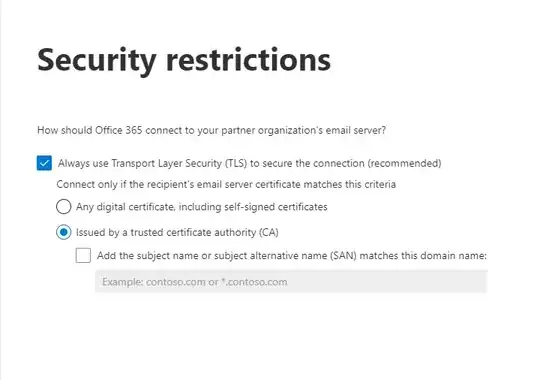Click 'Any digital certificate, including self-signed' label text

(x=201, y=207)
